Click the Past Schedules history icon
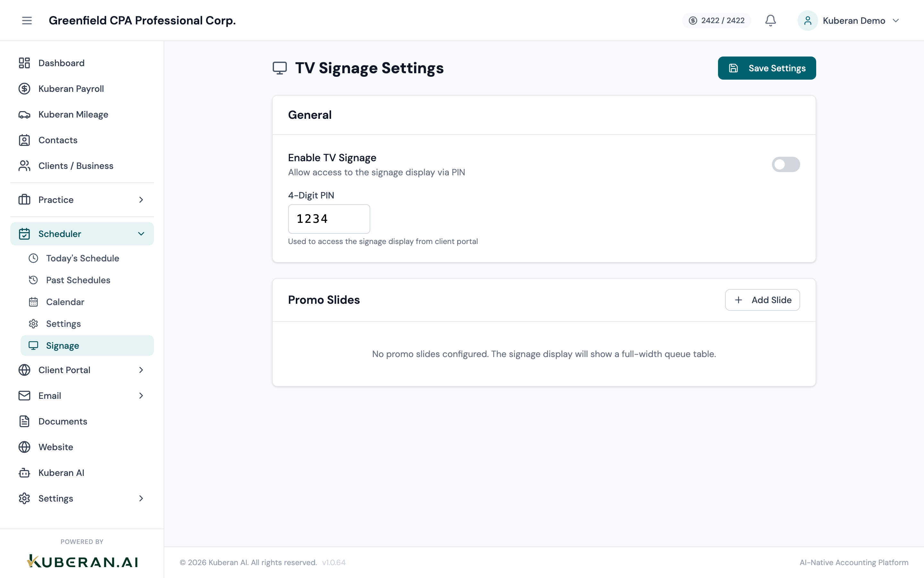924x578 pixels. click(x=34, y=280)
